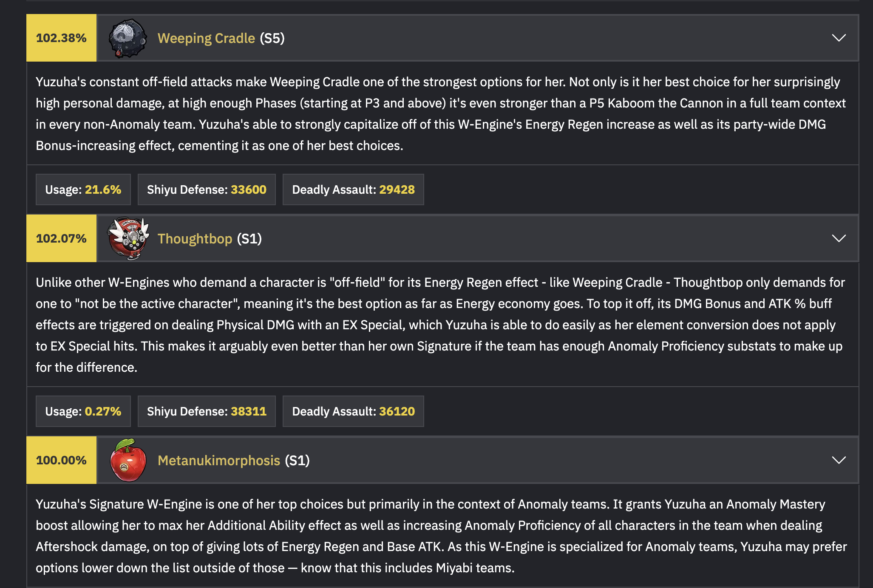Click the 102.38% yellow rating badge
Image resolution: width=873 pixels, height=588 pixels.
[x=61, y=38]
